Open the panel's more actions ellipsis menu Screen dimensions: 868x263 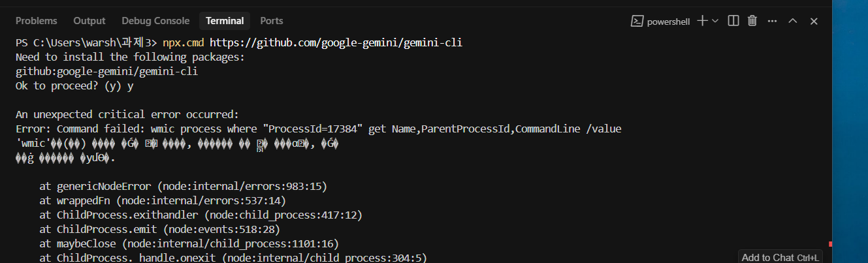(773, 21)
